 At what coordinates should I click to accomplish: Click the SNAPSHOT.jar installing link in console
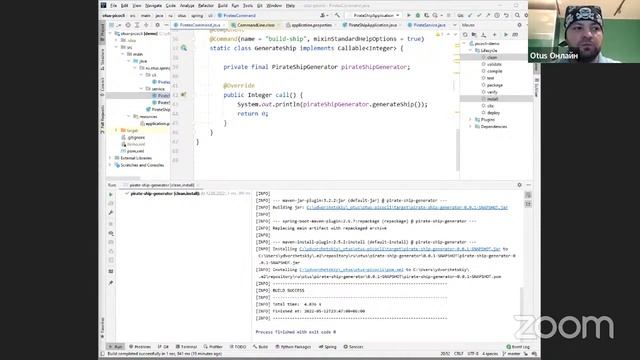tap(400, 249)
